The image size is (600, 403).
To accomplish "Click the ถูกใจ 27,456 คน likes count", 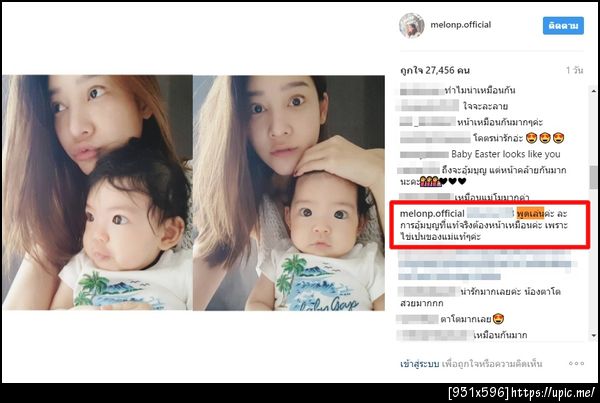I will click(x=435, y=70).
